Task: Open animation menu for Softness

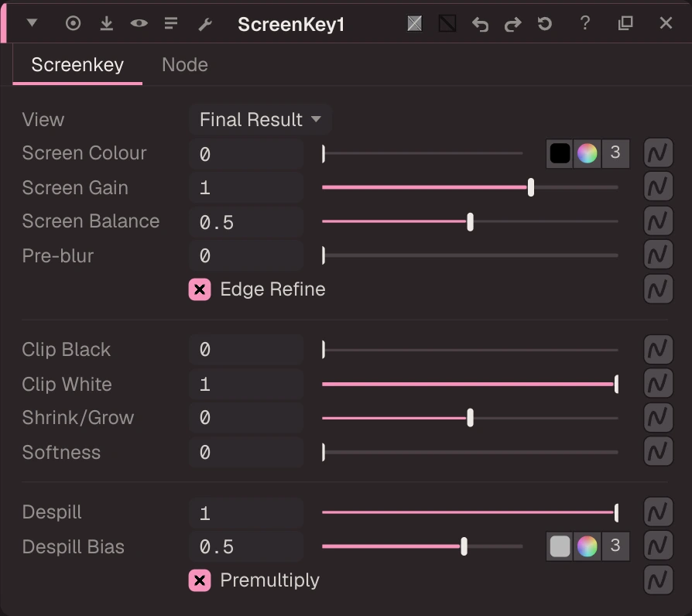Action: click(x=658, y=451)
